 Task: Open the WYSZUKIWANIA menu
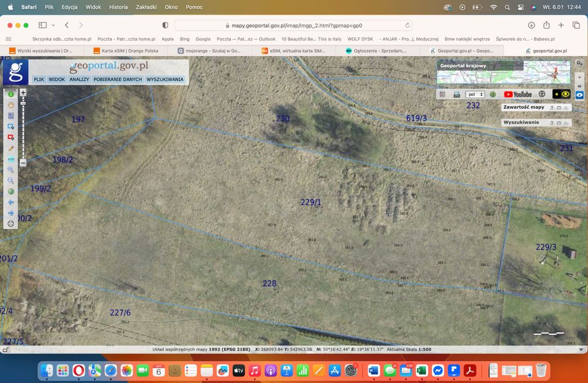pos(165,79)
